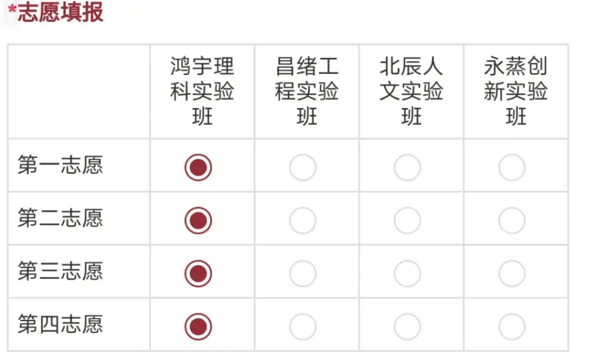Screen dimensions: 596x364
Task: Choose 永蒸创新实验班 as 第二志愿
Action: point(512,221)
